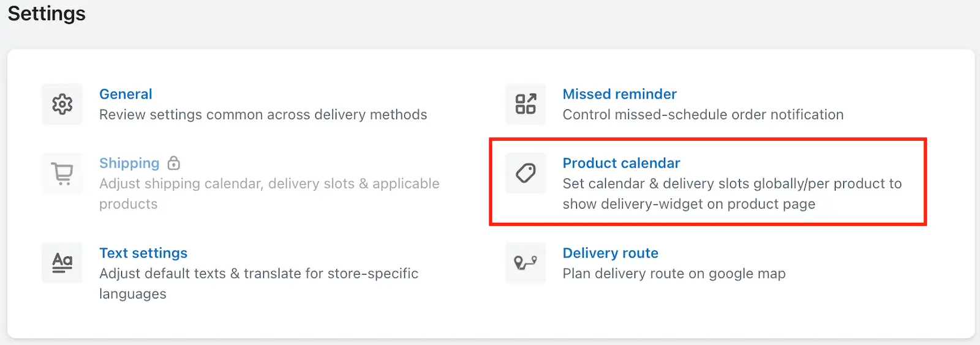Open the Missed reminder link

click(619, 94)
